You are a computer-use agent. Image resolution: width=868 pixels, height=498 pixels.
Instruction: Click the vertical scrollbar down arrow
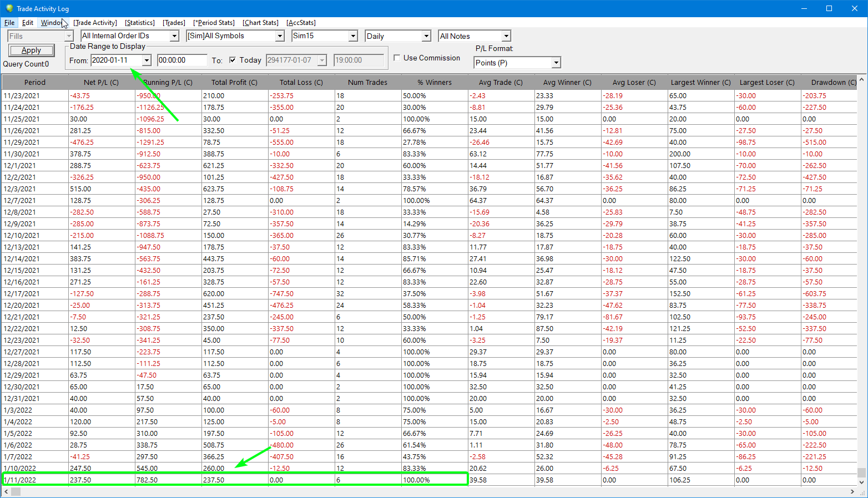pos(861,482)
